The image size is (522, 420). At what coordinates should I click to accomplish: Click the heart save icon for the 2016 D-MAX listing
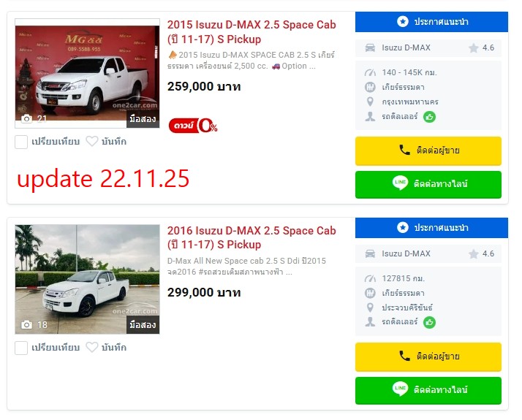tap(92, 347)
